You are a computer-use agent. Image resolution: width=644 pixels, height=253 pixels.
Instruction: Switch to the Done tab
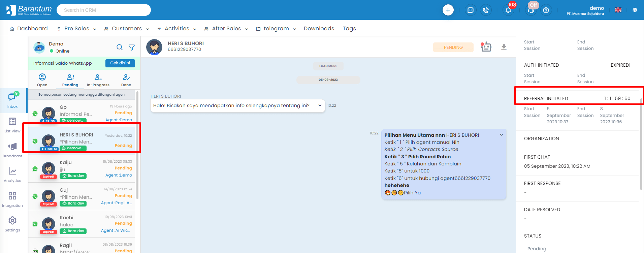[x=126, y=81]
